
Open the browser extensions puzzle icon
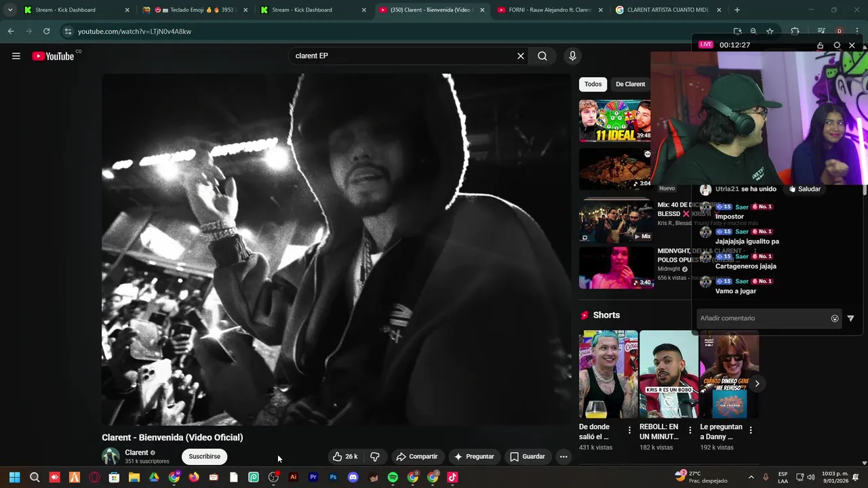click(x=795, y=31)
